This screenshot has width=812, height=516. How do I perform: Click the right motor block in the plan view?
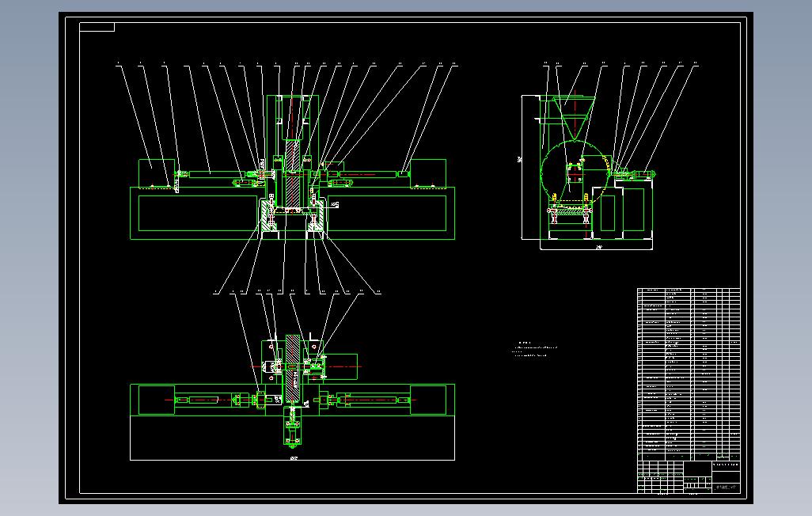tap(428, 400)
